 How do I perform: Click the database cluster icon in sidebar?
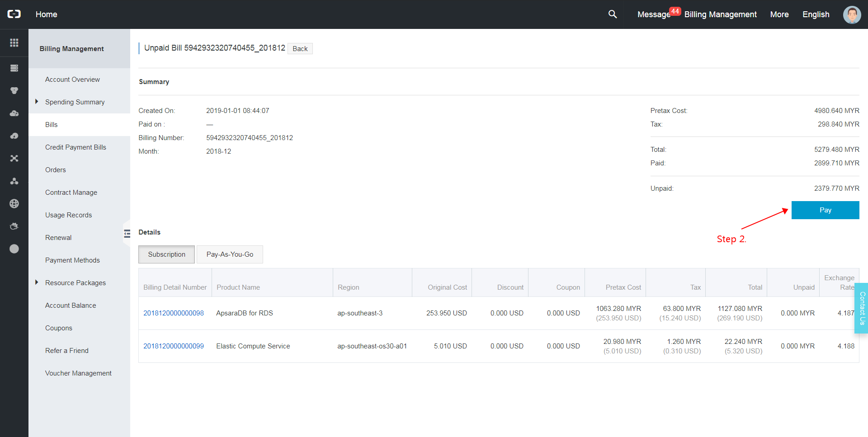click(x=14, y=90)
